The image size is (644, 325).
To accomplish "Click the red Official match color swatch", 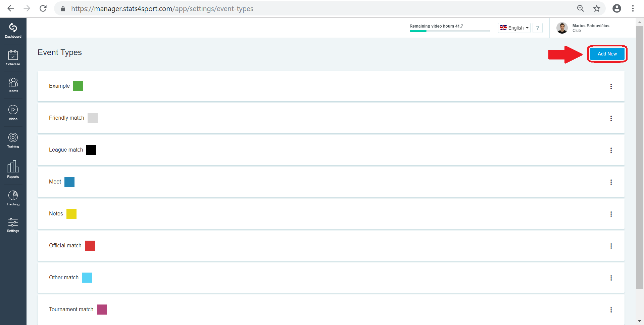I will pos(90,246).
